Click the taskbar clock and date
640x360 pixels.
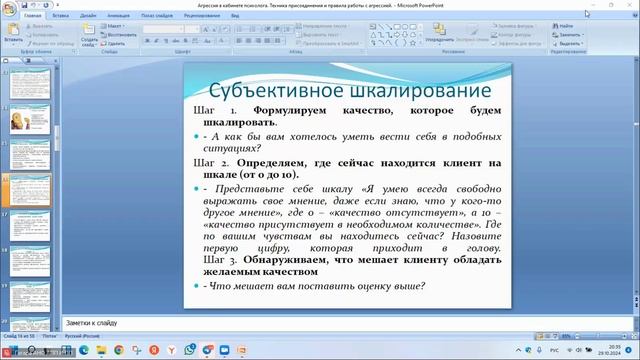coord(609,350)
